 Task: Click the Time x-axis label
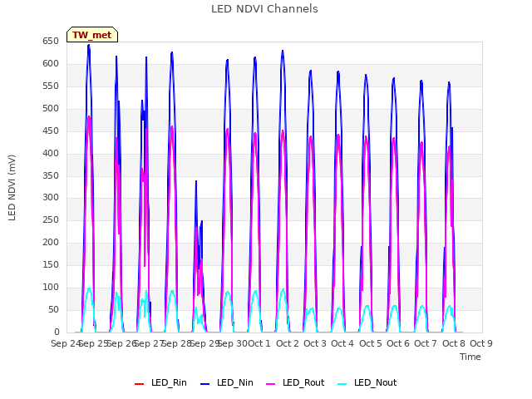pyautogui.click(x=470, y=357)
